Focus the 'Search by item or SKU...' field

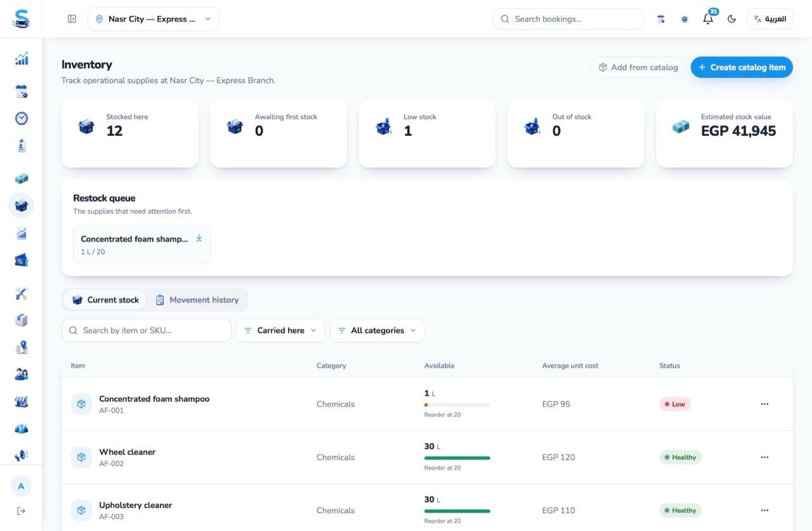147,331
